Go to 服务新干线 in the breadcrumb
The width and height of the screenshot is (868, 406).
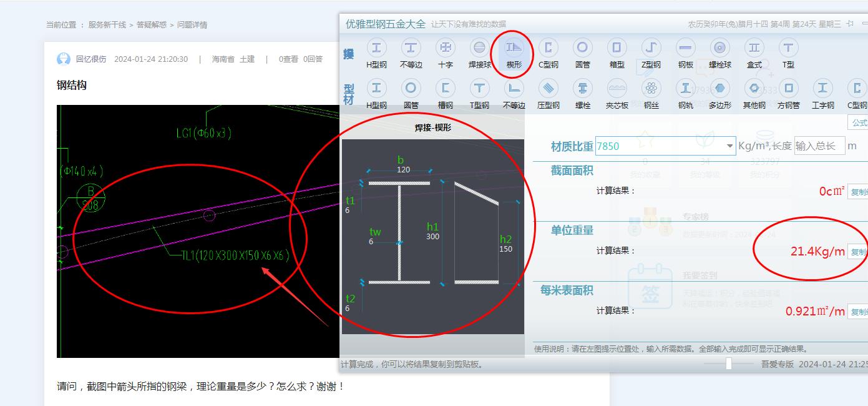[x=107, y=25]
